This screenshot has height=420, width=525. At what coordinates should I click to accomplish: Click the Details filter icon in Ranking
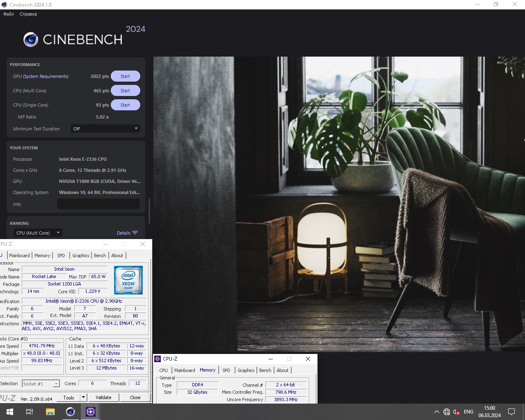(x=135, y=233)
